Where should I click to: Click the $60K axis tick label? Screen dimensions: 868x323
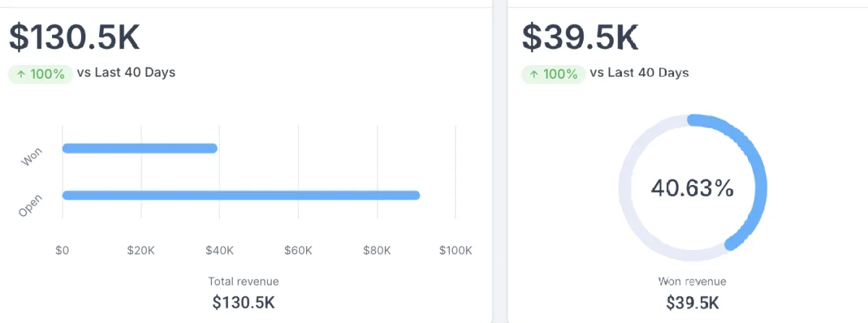pos(298,251)
